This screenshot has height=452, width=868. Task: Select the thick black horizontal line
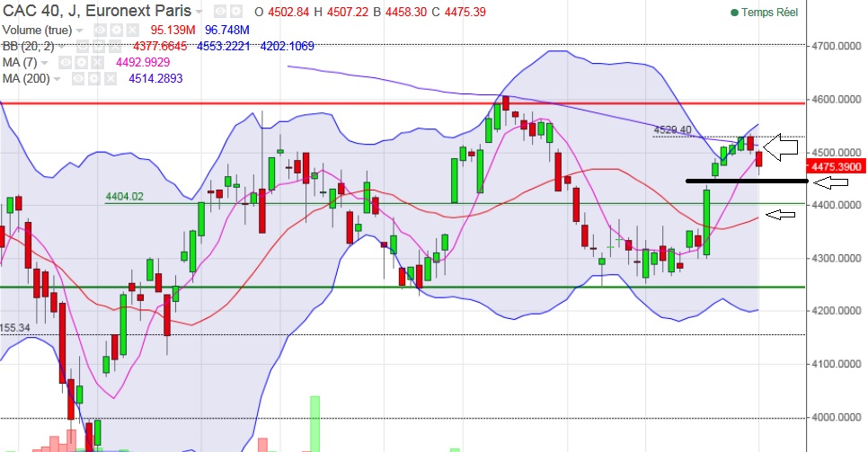tap(747, 182)
